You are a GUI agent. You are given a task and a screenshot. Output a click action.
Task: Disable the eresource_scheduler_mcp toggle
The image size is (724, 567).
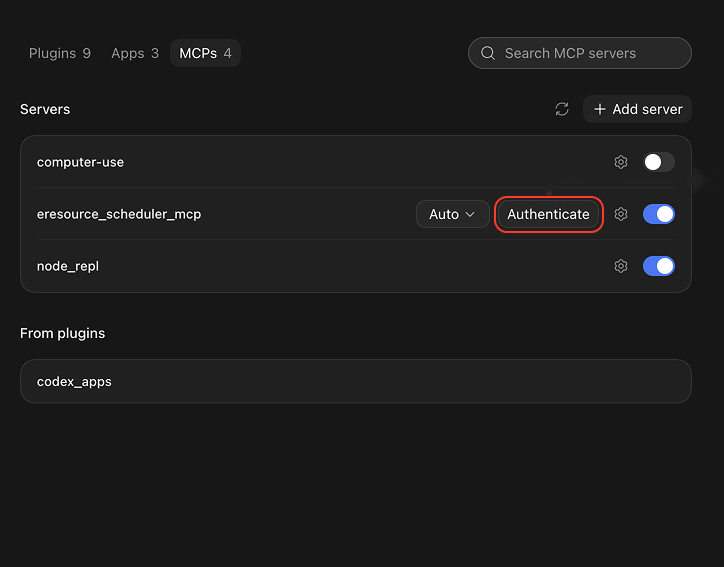pos(659,214)
